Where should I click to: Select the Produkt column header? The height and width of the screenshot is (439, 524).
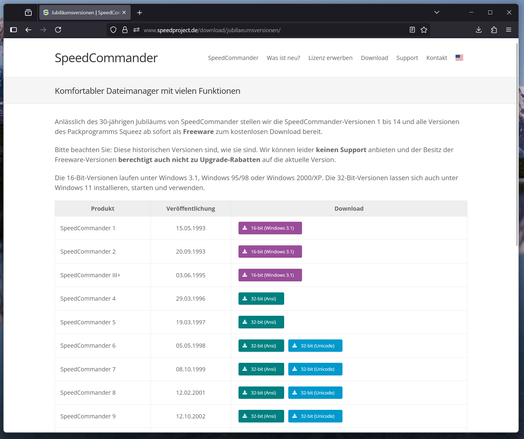(x=103, y=208)
